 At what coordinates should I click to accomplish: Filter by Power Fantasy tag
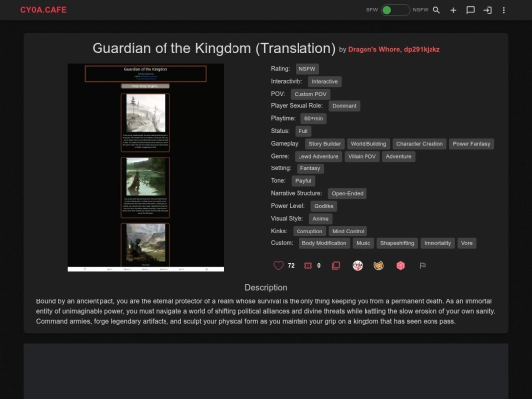(x=471, y=144)
